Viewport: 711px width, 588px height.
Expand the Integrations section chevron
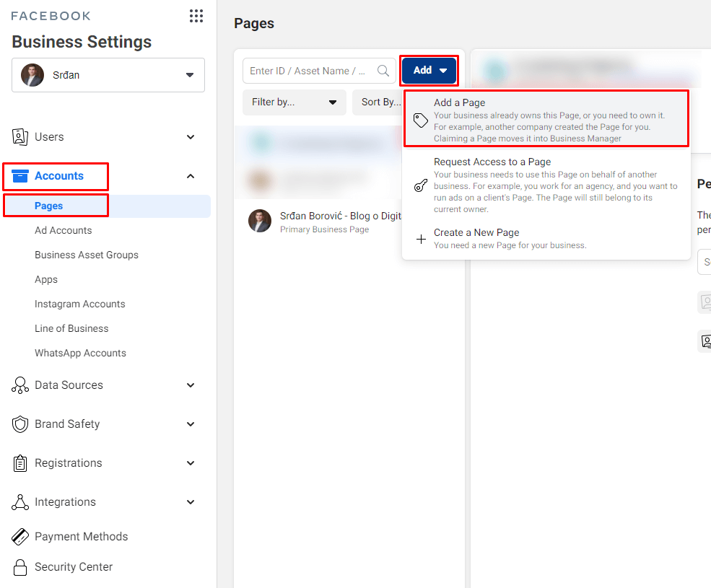click(191, 502)
